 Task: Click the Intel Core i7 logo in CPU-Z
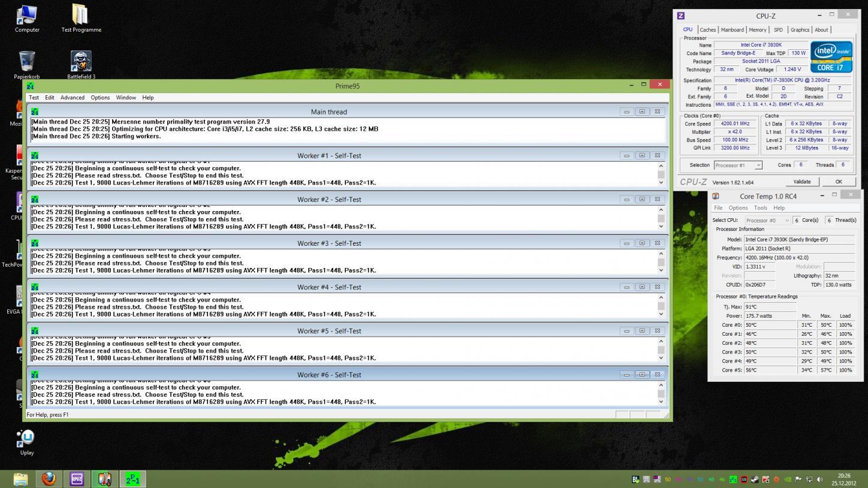point(831,57)
